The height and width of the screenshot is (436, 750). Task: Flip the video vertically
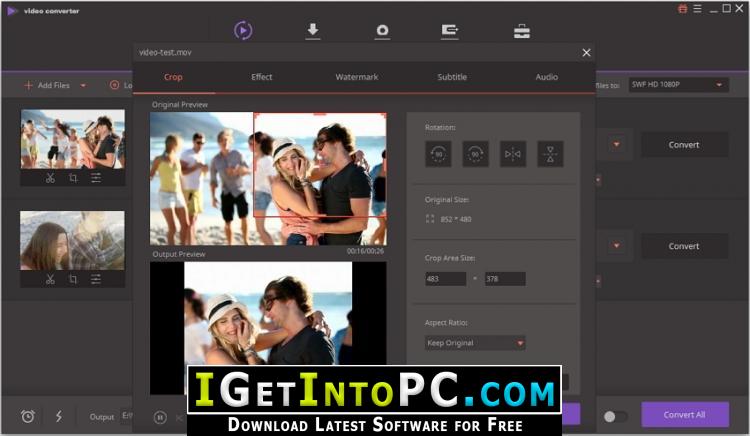click(550, 154)
